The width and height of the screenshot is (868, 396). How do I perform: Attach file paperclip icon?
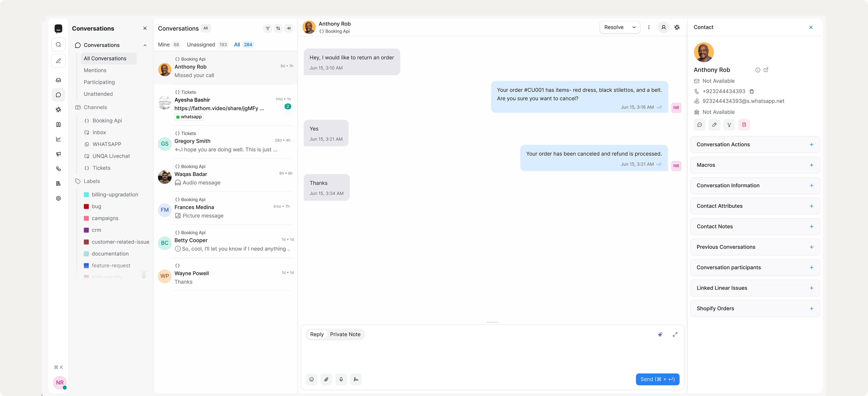pyautogui.click(x=326, y=379)
